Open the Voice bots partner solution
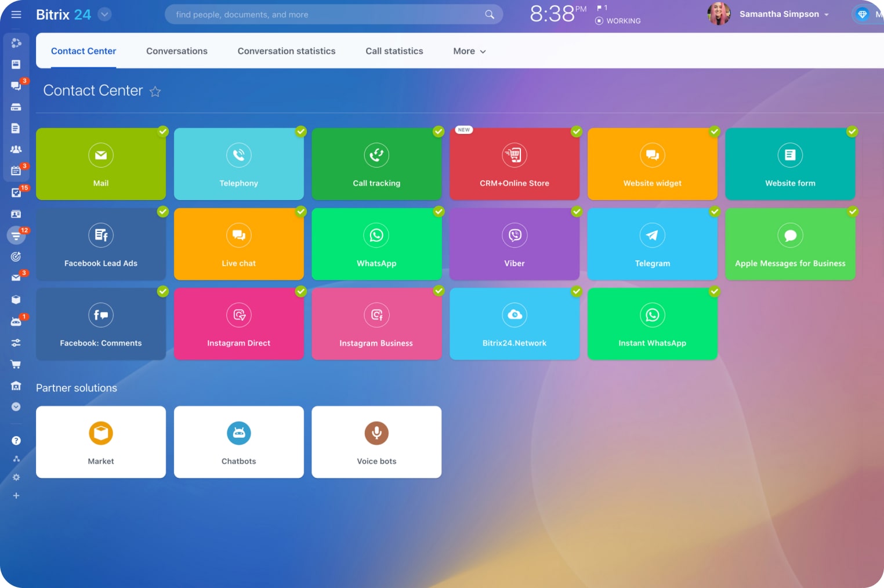Screen dimensions: 884x588 (376, 442)
